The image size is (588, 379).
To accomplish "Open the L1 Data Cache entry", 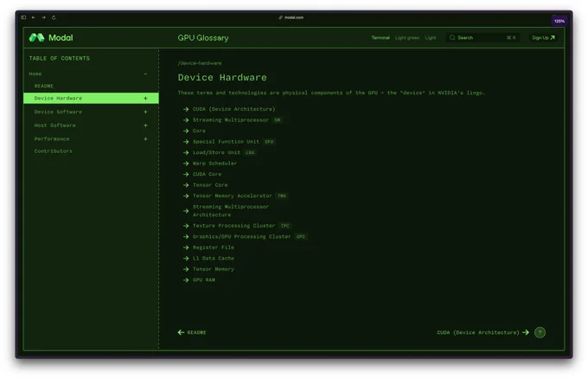I will click(213, 259).
